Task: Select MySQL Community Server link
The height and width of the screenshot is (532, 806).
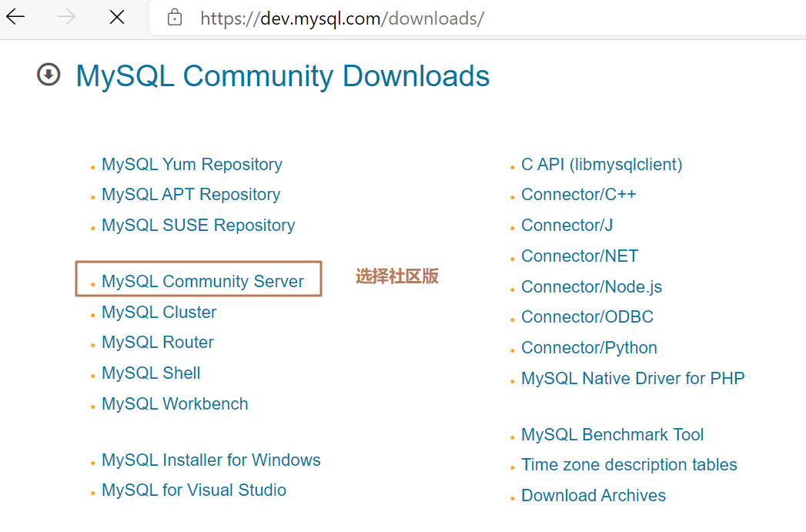Action: click(x=202, y=281)
